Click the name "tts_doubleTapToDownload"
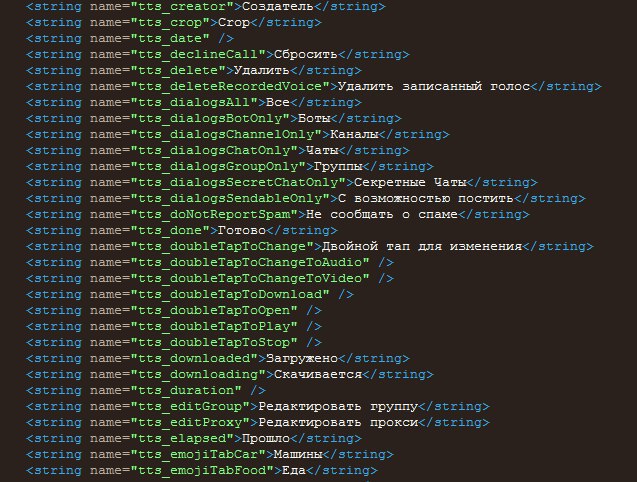The height and width of the screenshot is (482, 637). point(230,295)
